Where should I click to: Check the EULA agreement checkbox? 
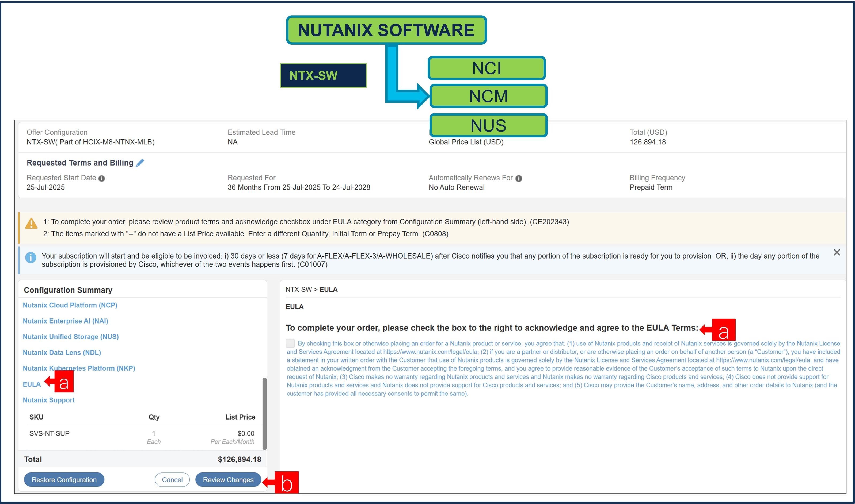tap(290, 343)
